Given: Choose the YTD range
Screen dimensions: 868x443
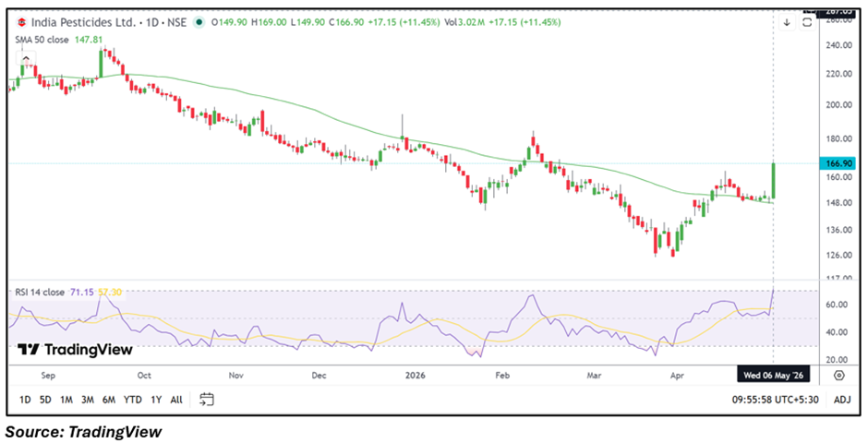Looking at the screenshot, I should point(132,400).
